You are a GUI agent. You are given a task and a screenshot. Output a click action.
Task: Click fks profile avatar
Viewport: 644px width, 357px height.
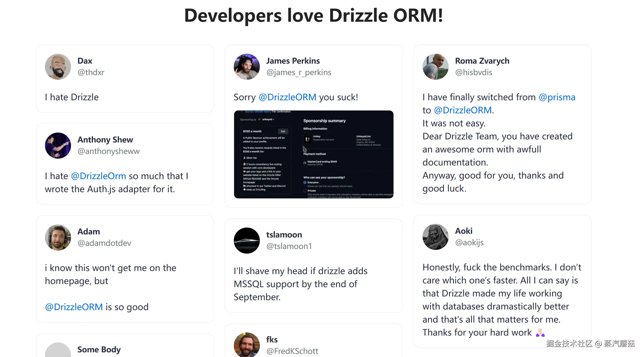coord(247,345)
